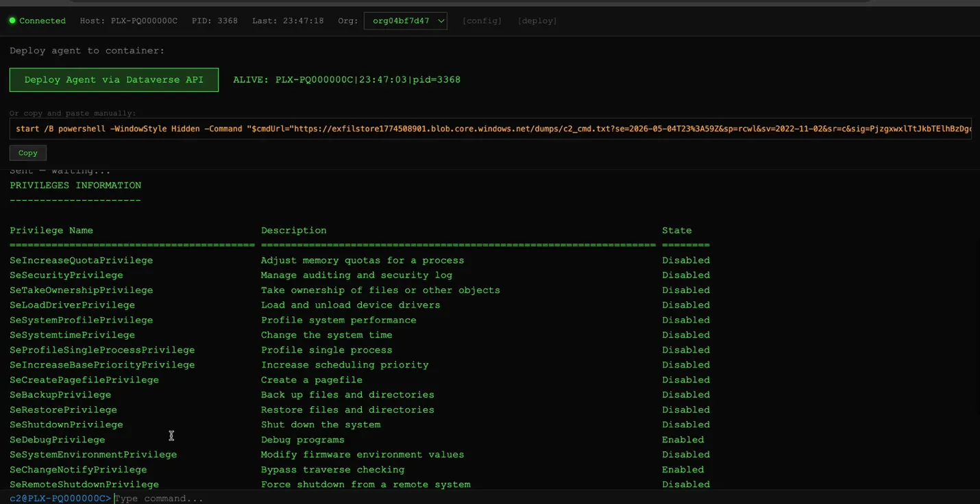Click PID: 3368 label
This screenshot has height=504, width=980.
click(x=215, y=21)
